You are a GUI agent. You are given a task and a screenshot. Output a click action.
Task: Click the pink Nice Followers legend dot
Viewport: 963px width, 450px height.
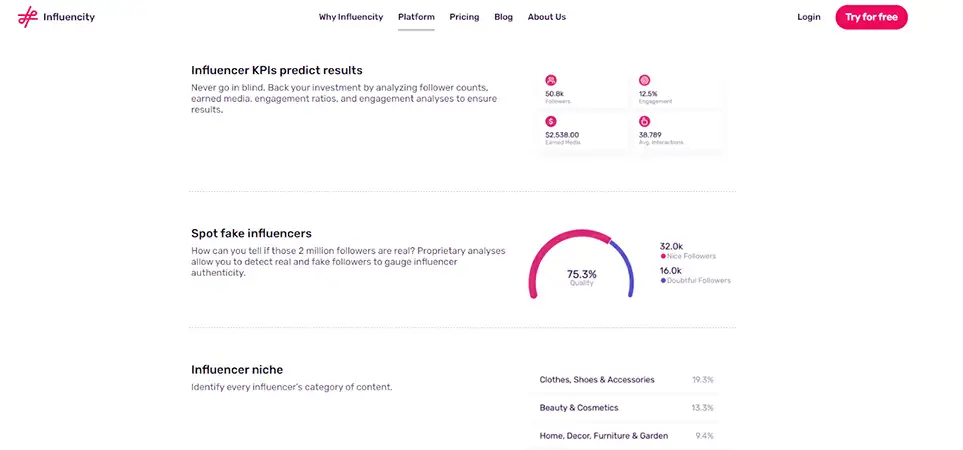(x=663, y=257)
